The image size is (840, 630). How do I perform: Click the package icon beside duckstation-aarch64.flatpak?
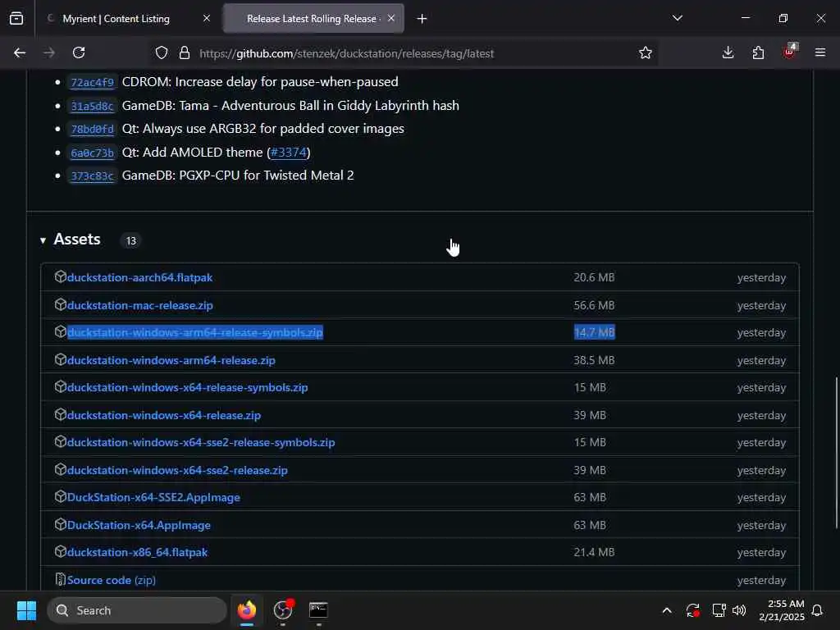[x=61, y=276]
